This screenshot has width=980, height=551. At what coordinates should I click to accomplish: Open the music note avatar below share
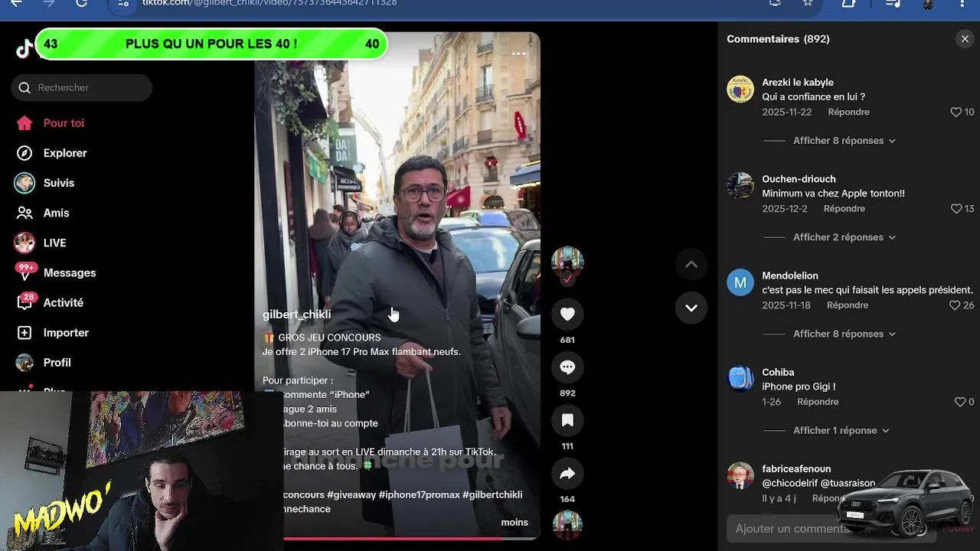(x=567, y=525)
